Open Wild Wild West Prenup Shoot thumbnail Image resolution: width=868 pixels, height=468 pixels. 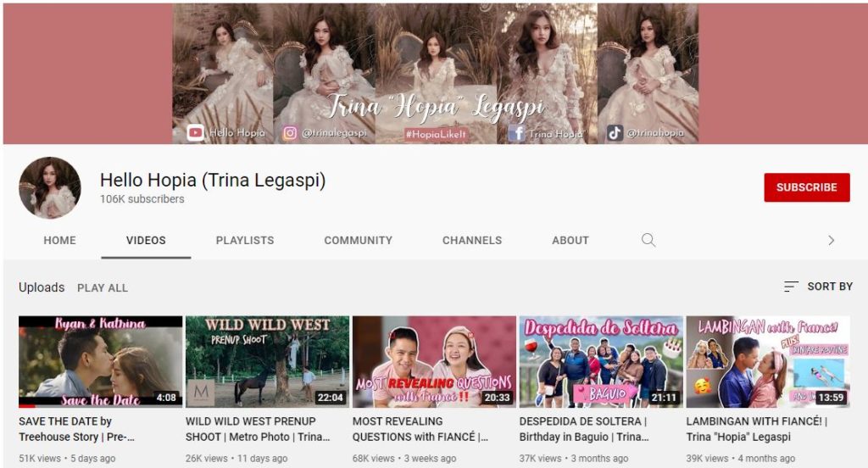pyautogui.click(x=267, y=362)
